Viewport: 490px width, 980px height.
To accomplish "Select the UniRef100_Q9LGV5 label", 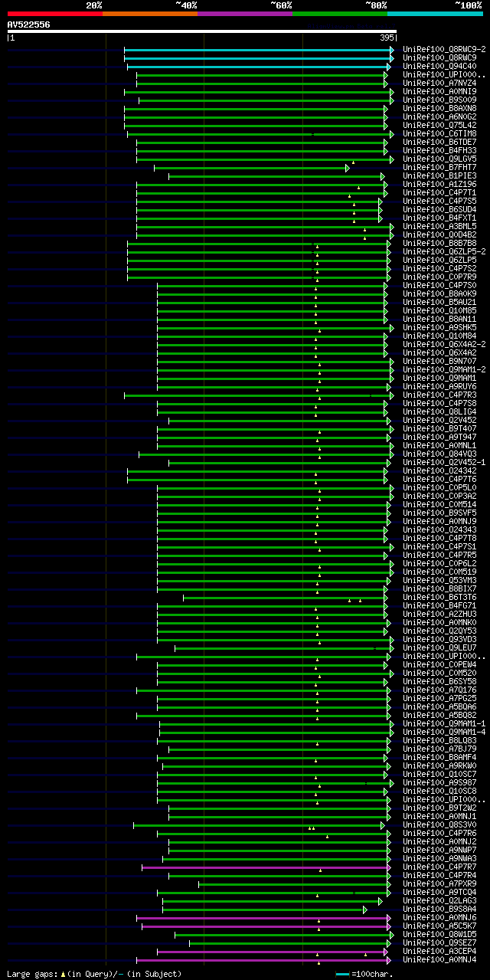I will pyautogui.click(x=440, y=159).
